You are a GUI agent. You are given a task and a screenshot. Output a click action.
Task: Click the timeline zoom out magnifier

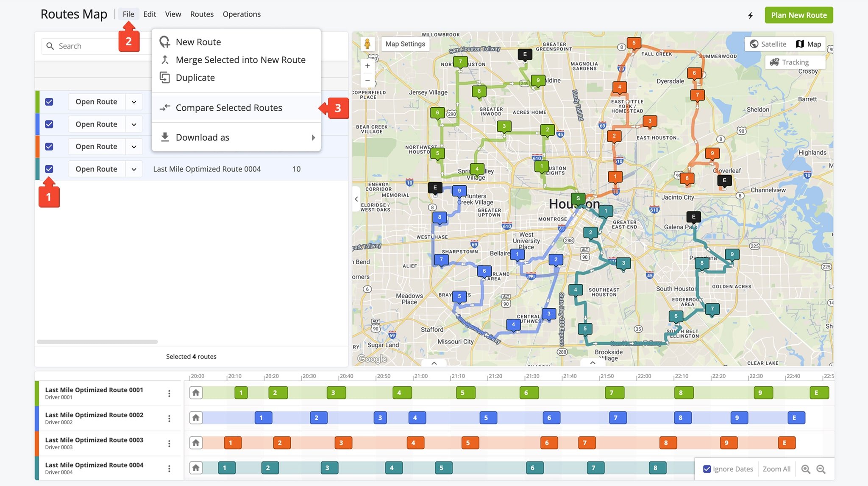pos(821,469)
